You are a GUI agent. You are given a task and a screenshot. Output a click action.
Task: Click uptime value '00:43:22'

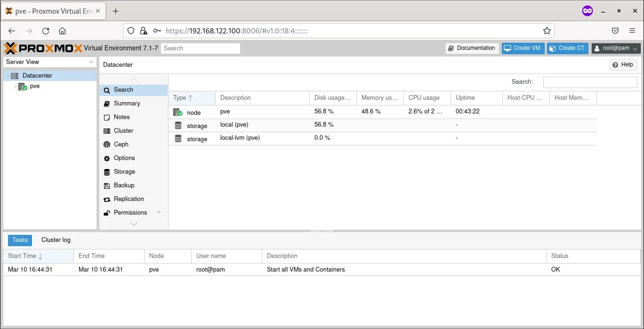(x=467, y=112)
